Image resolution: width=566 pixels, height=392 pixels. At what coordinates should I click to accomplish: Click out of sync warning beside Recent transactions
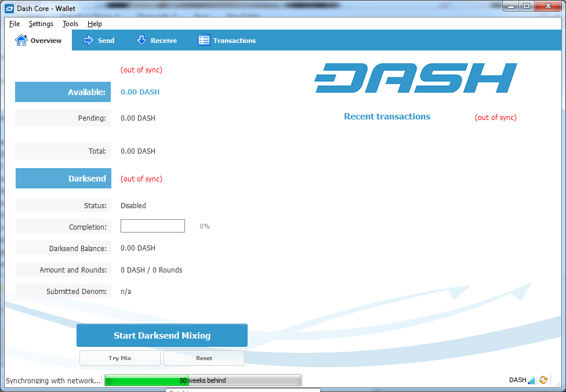496,118
